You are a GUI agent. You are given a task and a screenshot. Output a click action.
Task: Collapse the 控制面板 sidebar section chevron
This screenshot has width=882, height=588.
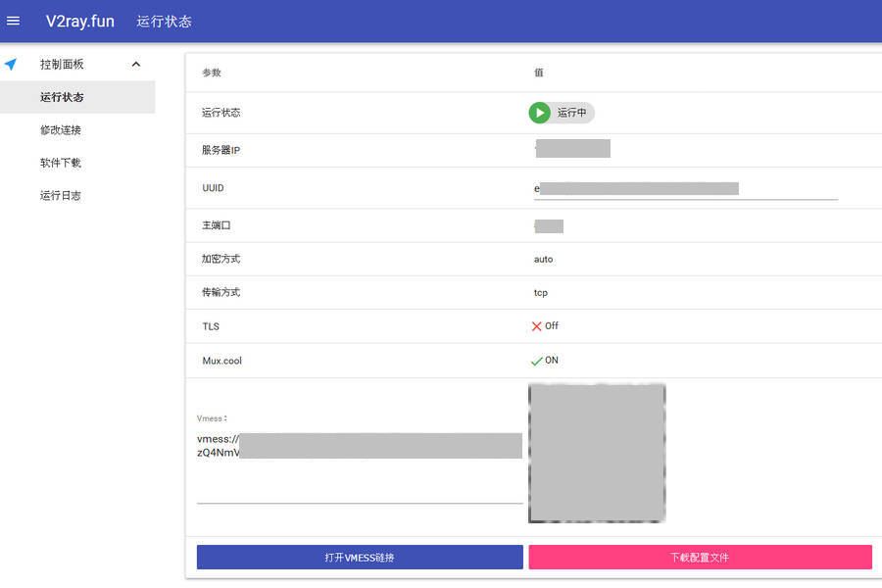click(135, 65)
